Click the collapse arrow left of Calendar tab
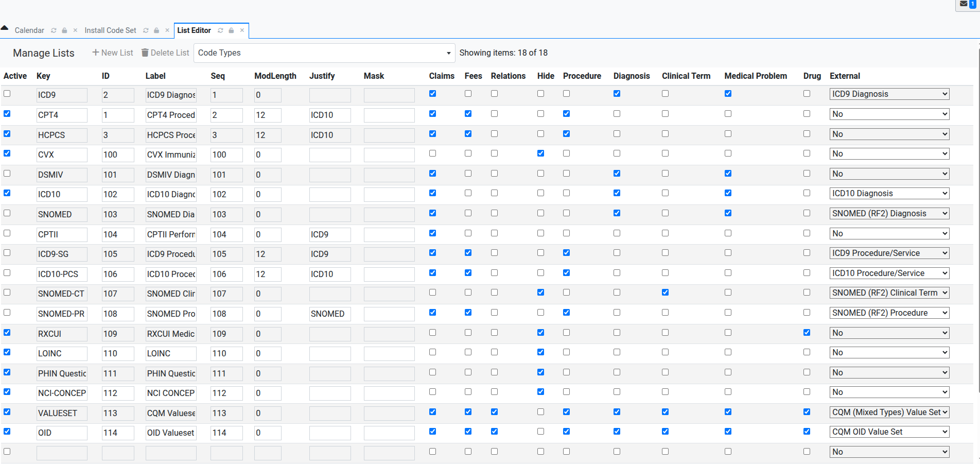 [5, 28]
